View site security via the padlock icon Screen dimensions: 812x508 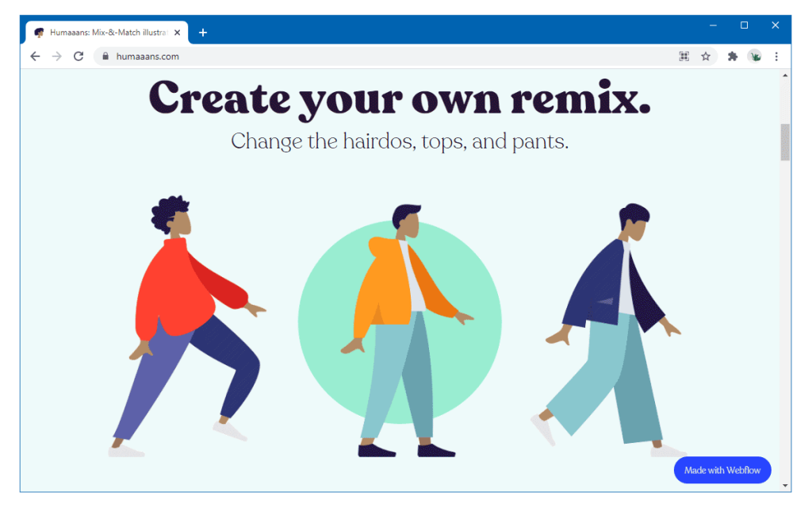coord(104,56)
